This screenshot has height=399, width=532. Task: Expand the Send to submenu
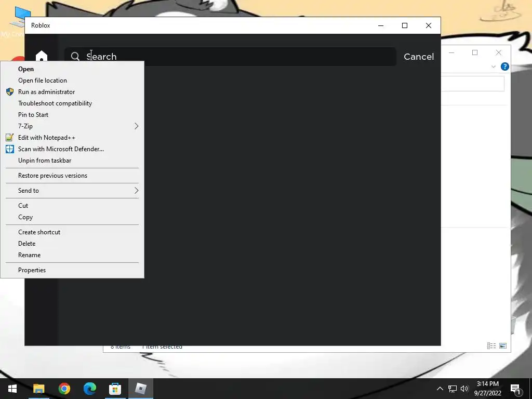pos(72,191)
